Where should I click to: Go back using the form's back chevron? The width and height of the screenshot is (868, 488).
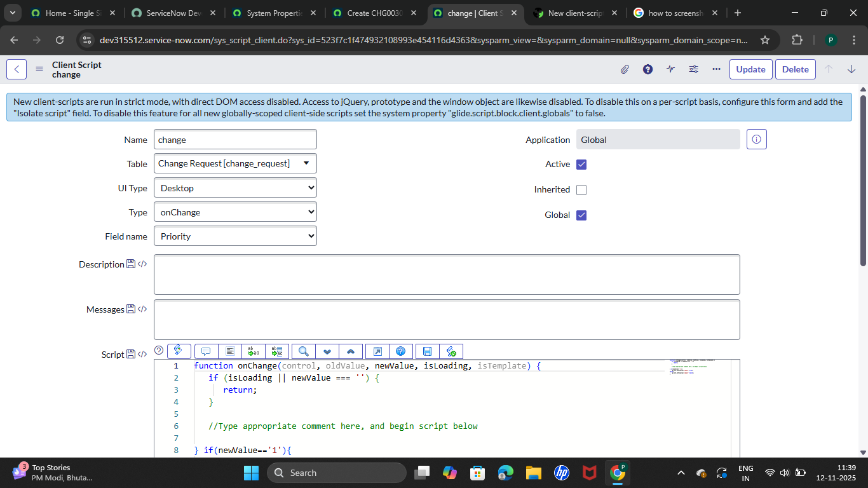tap(17, 69)
